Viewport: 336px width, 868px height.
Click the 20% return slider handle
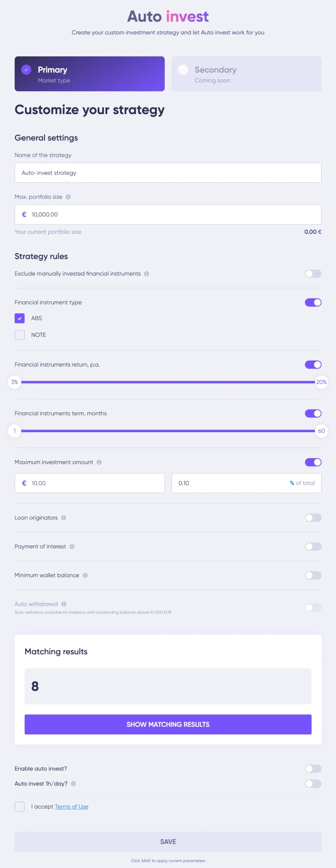coord(321,382)
